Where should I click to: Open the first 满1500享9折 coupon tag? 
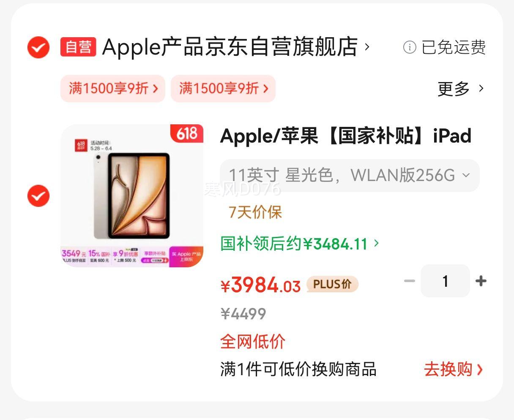pyautogui.click(x=113, y=88)
